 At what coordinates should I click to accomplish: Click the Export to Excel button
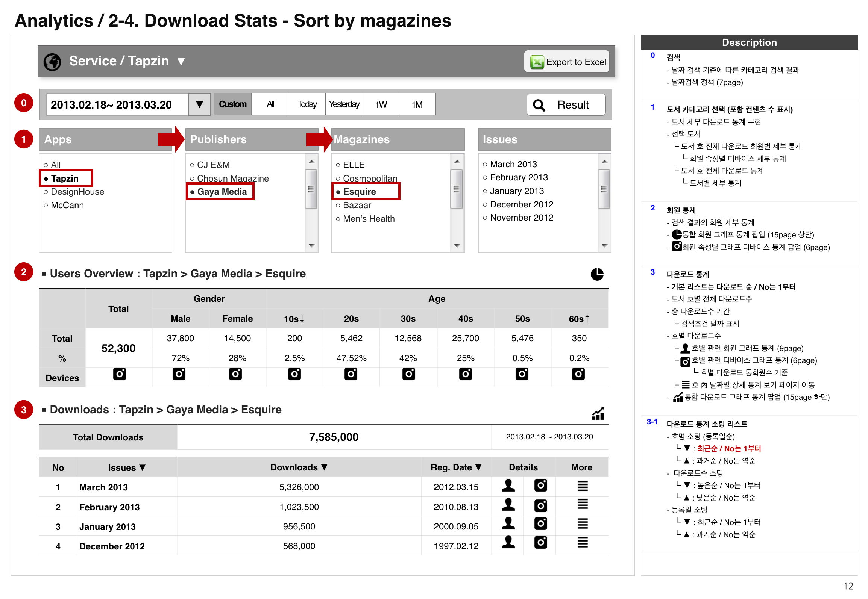[567, 62]
